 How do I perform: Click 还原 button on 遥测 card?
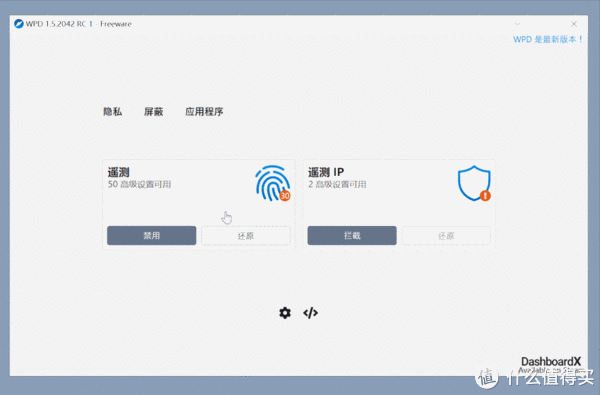[246, 235]
